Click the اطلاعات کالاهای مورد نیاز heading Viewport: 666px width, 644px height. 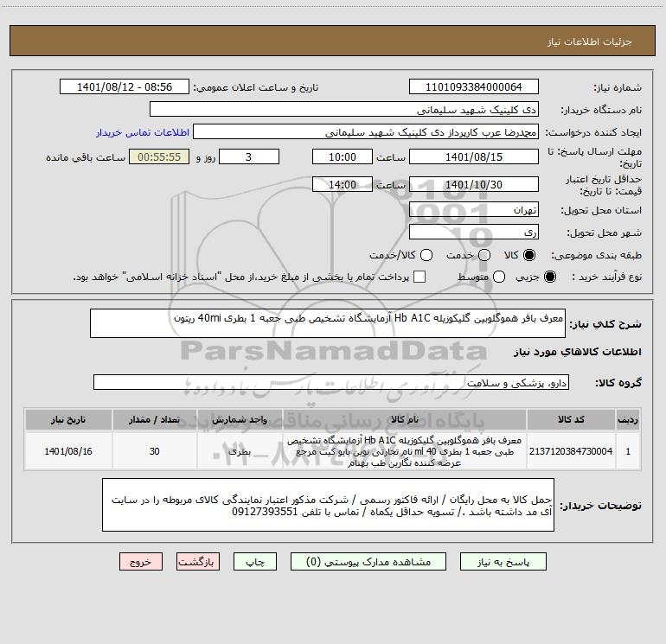click(577, 352)
